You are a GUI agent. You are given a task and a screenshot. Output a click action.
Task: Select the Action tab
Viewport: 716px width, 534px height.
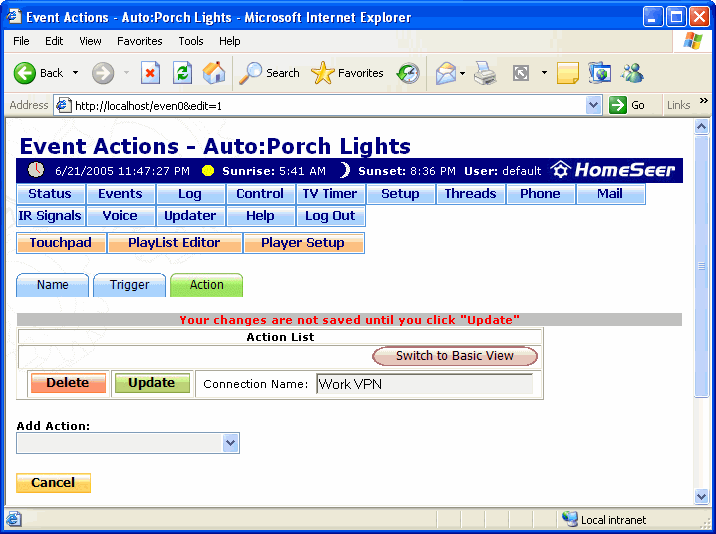pos(206,285)
